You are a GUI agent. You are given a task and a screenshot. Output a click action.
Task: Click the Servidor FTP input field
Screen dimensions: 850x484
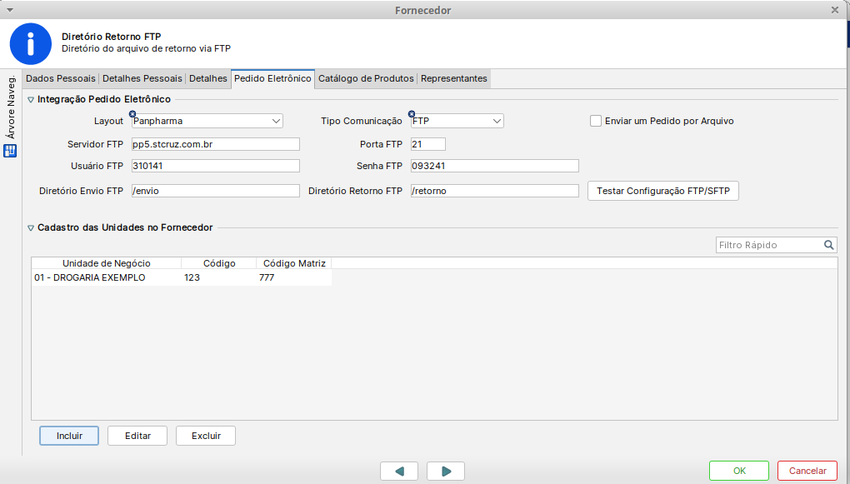[214, 144]
